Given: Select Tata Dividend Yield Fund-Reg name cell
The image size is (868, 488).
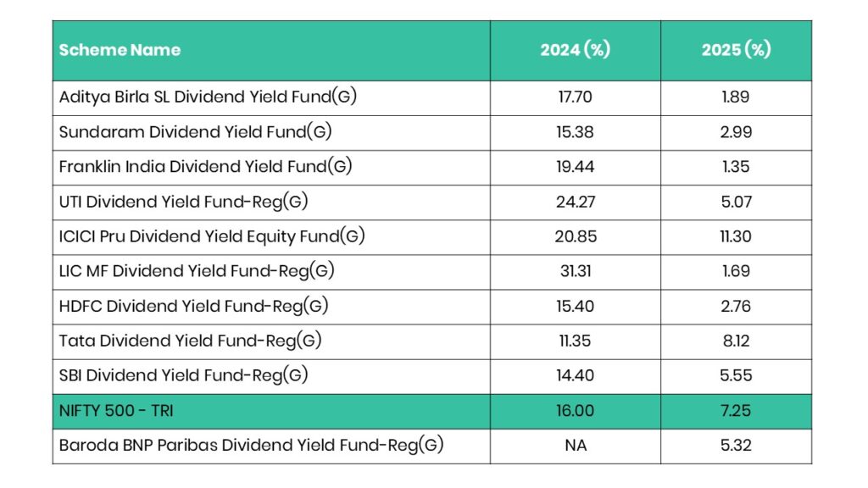Looking at the screenshot, I should (191, 341).
